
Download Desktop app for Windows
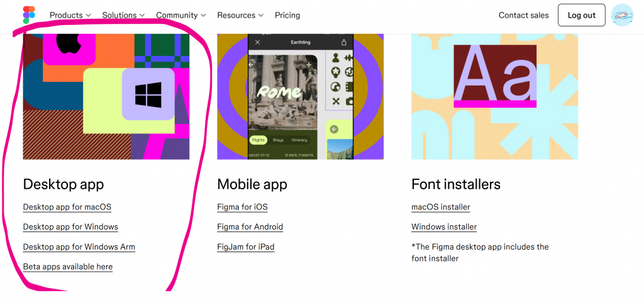[70, 226]
